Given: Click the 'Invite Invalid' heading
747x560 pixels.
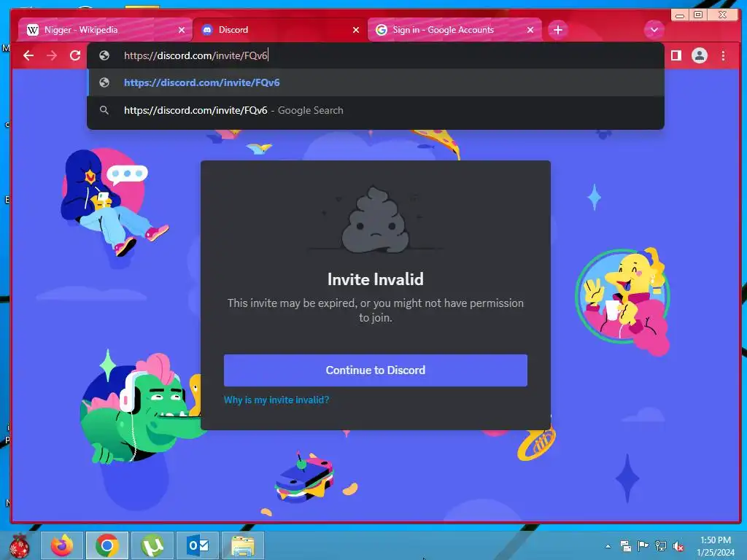Looking at the screenshot, I should [x=376, y=279].
